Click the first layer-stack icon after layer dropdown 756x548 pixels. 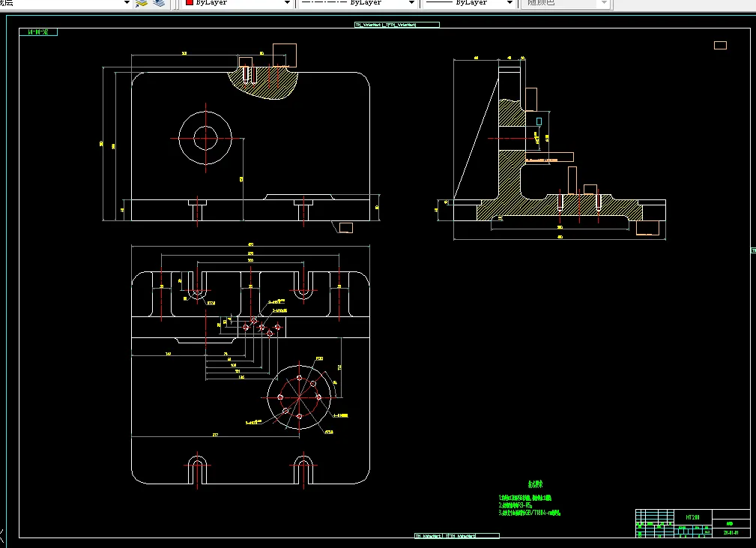[142, 3]
